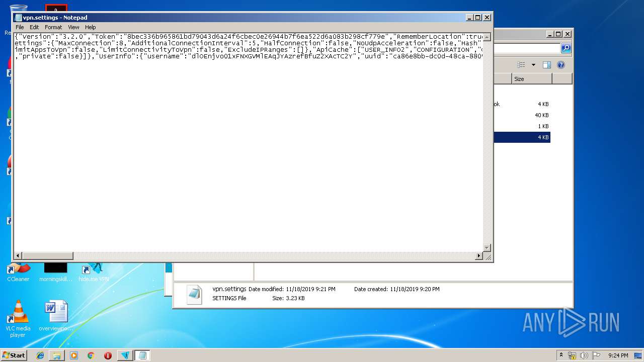
Task: Open the Edit menu in Notepad
Action: (x=34, y=27)
